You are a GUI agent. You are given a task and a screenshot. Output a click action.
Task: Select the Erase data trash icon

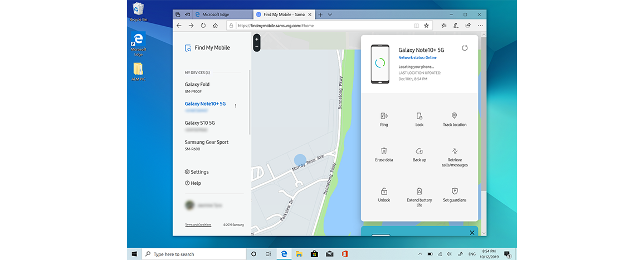click(384, 151)
